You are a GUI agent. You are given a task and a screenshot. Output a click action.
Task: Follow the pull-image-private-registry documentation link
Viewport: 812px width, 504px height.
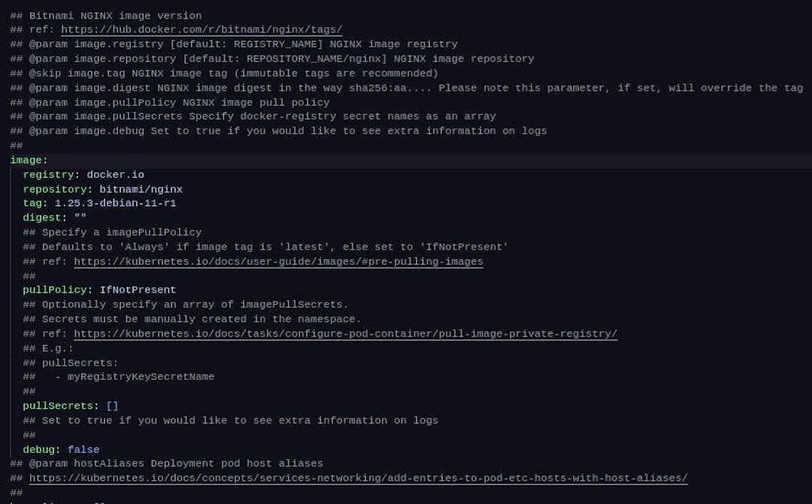345,333
